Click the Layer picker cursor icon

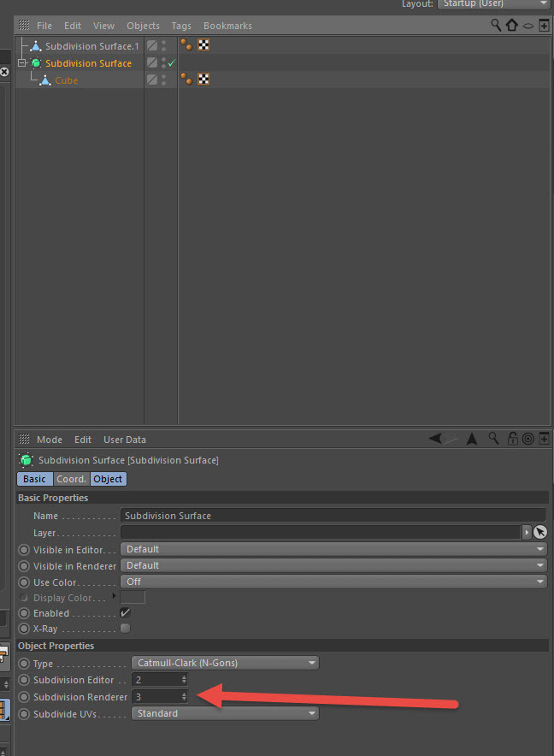(540, 532)
